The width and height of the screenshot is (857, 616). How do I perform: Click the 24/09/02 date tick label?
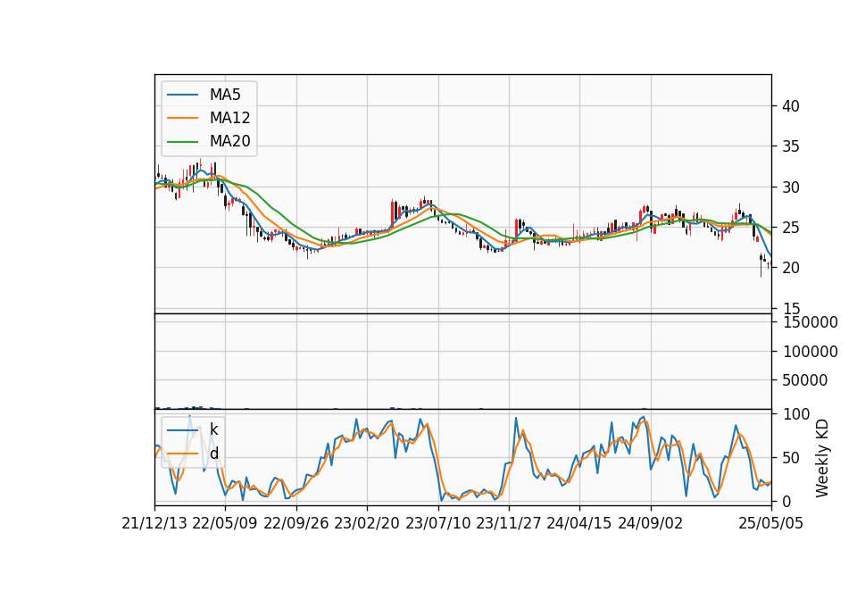(651, 523)
